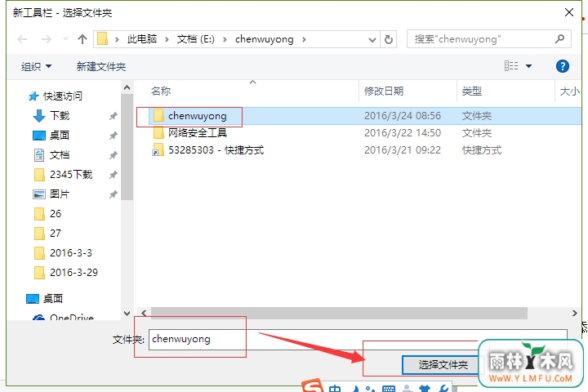Select chenwuyong in the address path
Viewport: 588px width, 392px height.
coord(264,39)
